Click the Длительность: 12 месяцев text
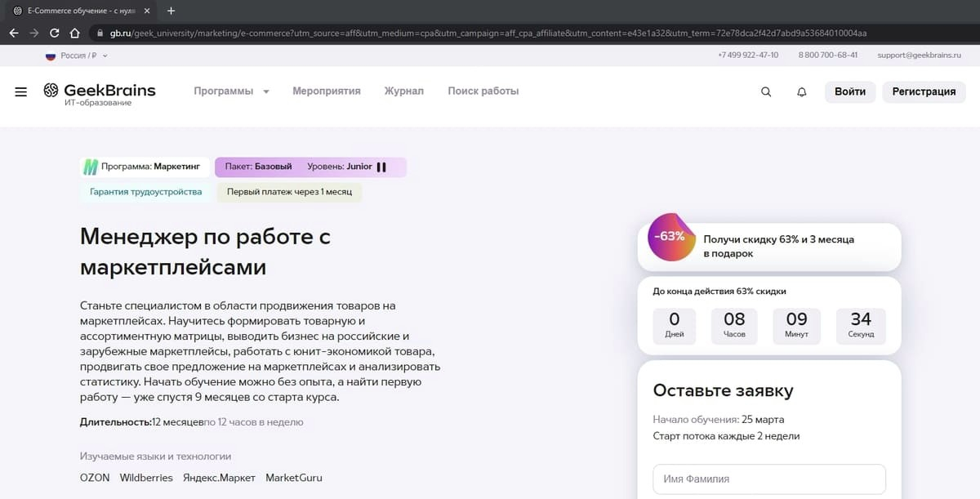The width and height of the screenshot is (980, 499). 142,422
